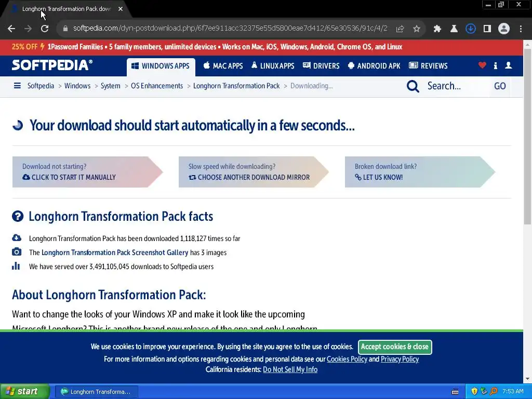Open the Chrome Labs flask icon
The height and width of the screenshot is (399, 532).
pos(454,29)
